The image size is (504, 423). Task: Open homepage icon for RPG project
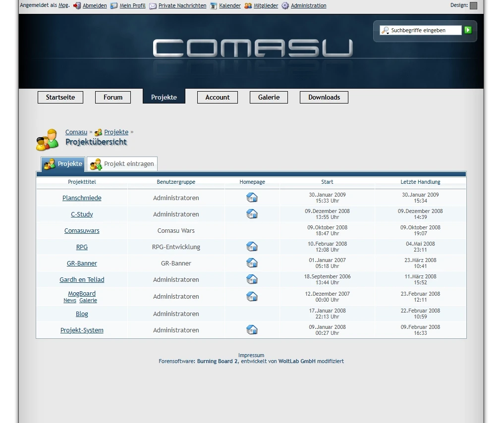(252, 247)
